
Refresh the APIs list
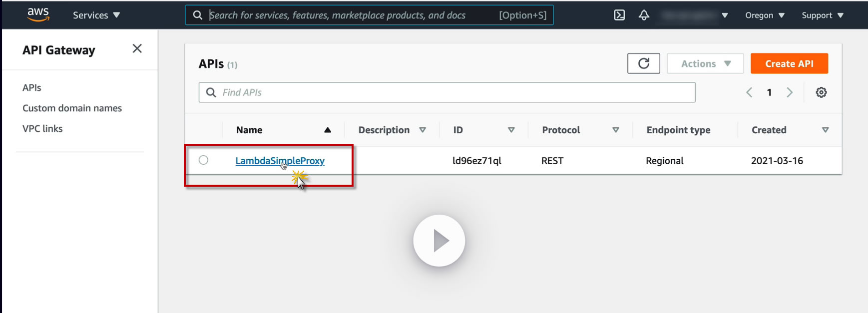pos(644,63)
